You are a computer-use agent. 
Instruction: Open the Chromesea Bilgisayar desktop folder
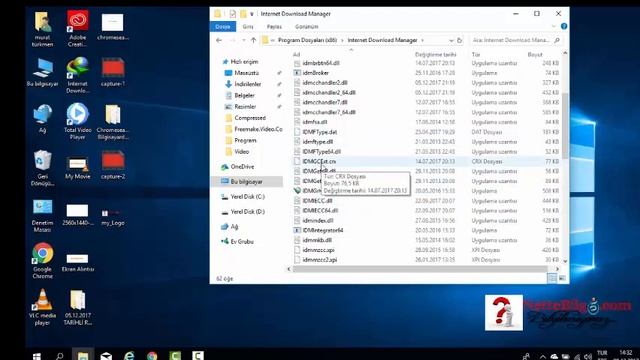(113, 122)
